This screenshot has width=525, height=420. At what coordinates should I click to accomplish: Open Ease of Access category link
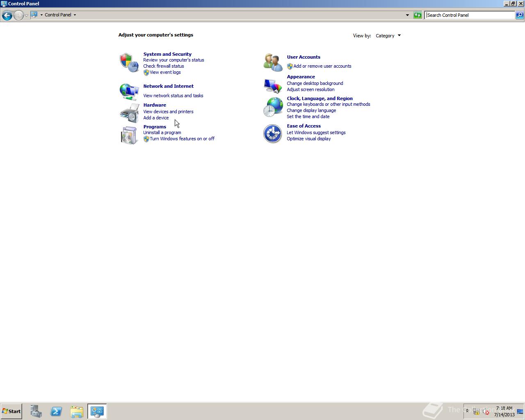[304, 126]
